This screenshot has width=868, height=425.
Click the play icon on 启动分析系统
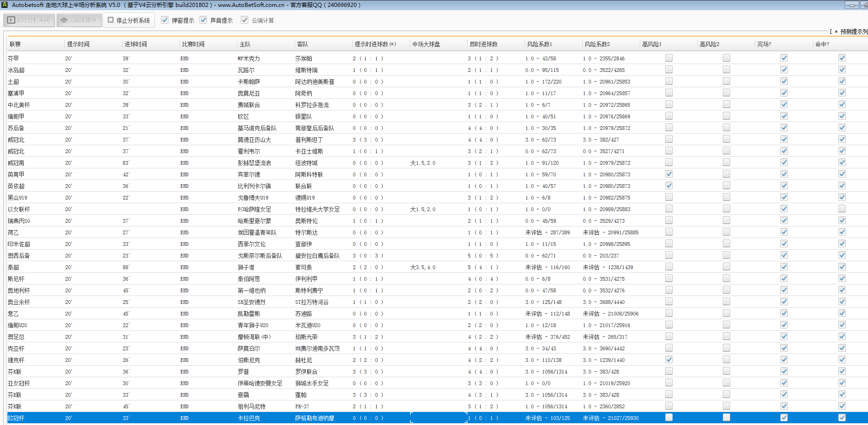[11, 20]
